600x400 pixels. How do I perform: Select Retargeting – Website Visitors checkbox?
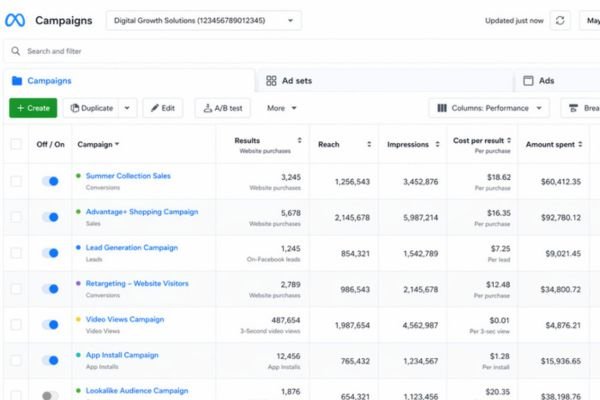[16, 289]
